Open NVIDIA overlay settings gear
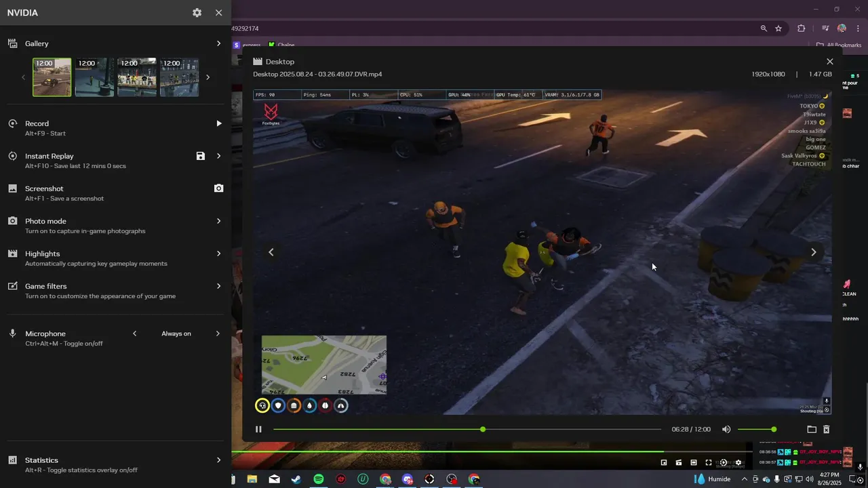 click(x=197, y=13)
